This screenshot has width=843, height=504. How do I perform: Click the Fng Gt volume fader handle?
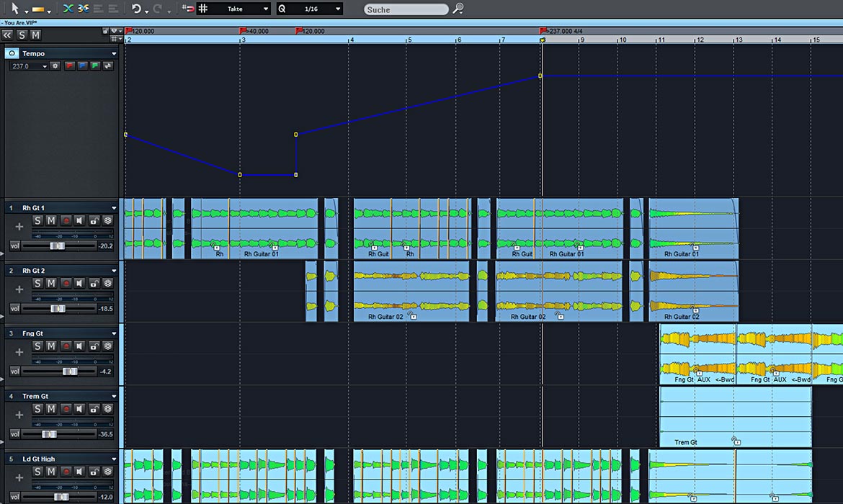pos(70,372)
